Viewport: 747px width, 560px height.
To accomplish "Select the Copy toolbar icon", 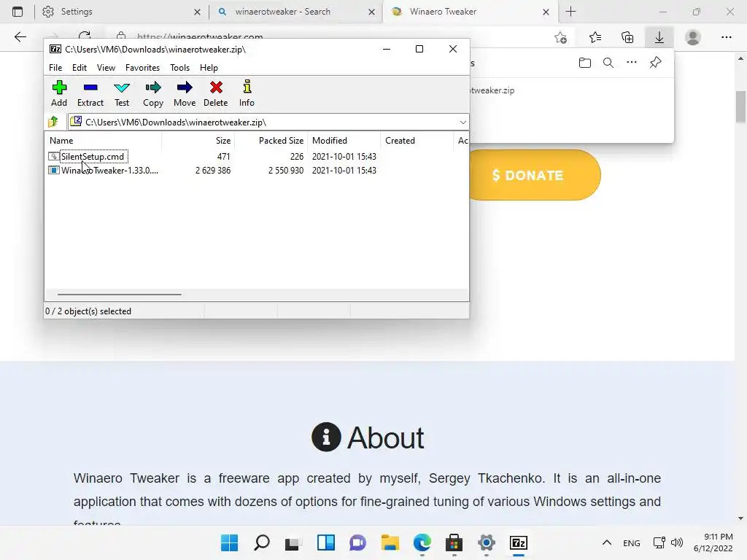I will (153, 93).
